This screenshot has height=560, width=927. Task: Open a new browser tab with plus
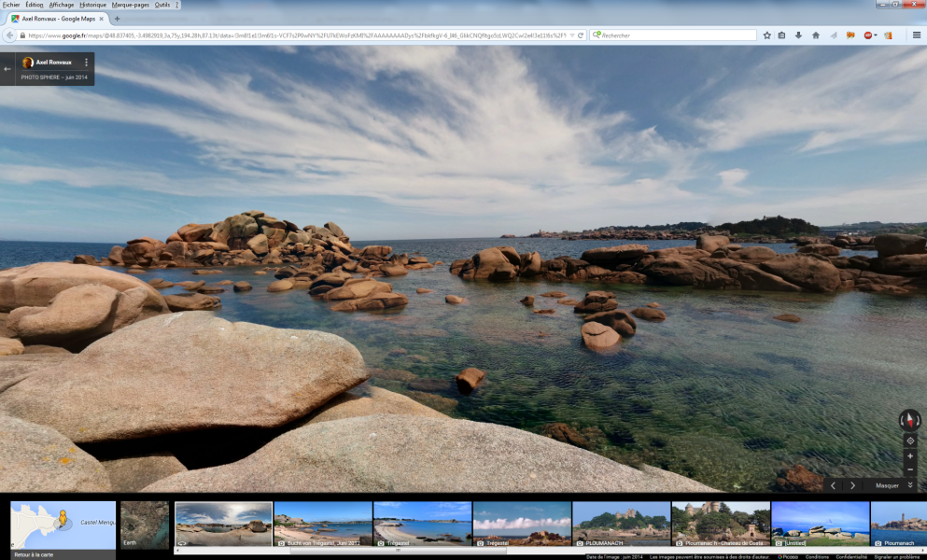coord(117,19)
